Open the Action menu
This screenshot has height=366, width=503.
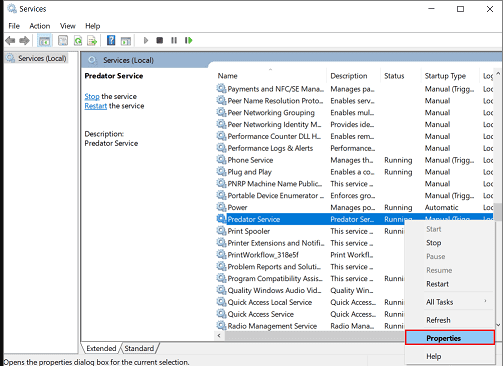click(x=40, y=26)
